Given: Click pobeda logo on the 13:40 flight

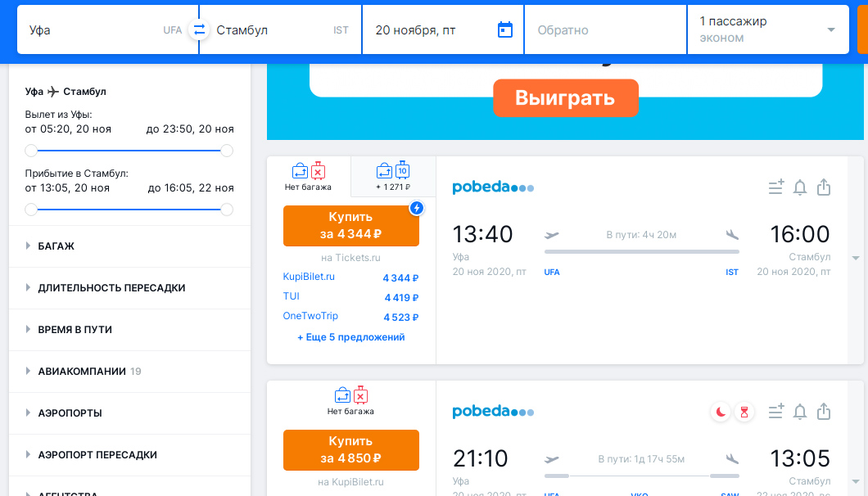Looking at the screenshot, I should pyautogui.click(x=493, y=187).
